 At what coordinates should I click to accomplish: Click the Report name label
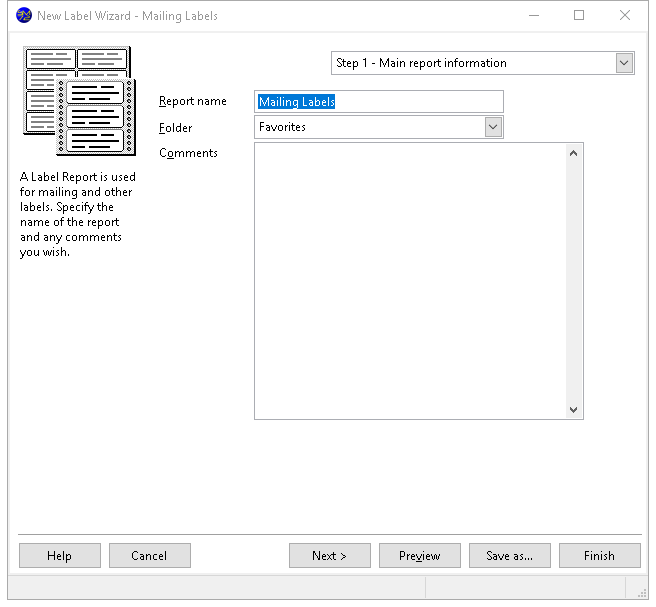[192, 101]
